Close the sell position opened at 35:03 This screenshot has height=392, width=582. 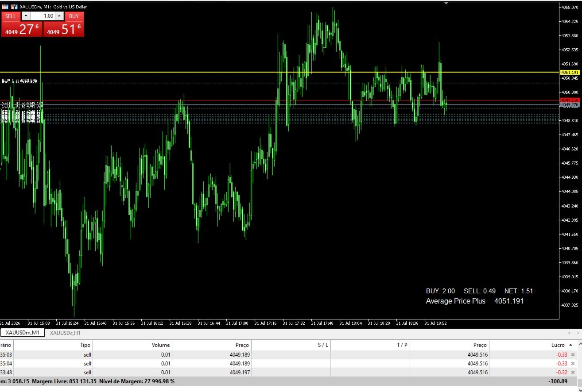tap(573, 355)
